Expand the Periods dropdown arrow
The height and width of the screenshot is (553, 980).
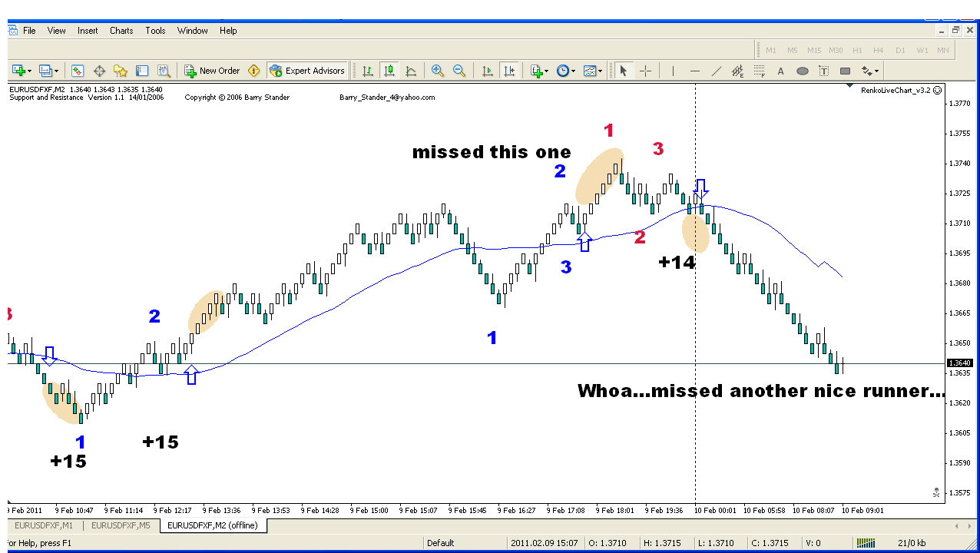pos(574,71)
